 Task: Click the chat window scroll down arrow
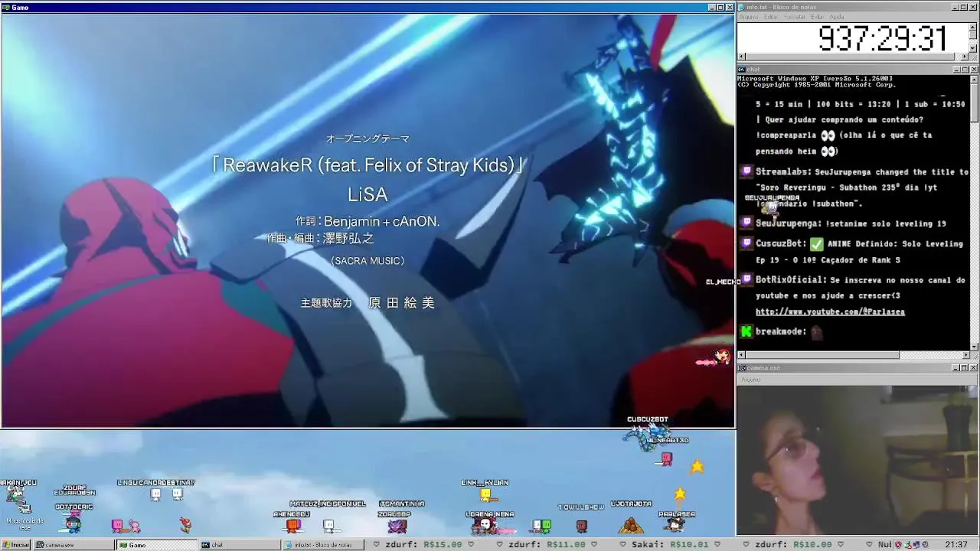975,347
